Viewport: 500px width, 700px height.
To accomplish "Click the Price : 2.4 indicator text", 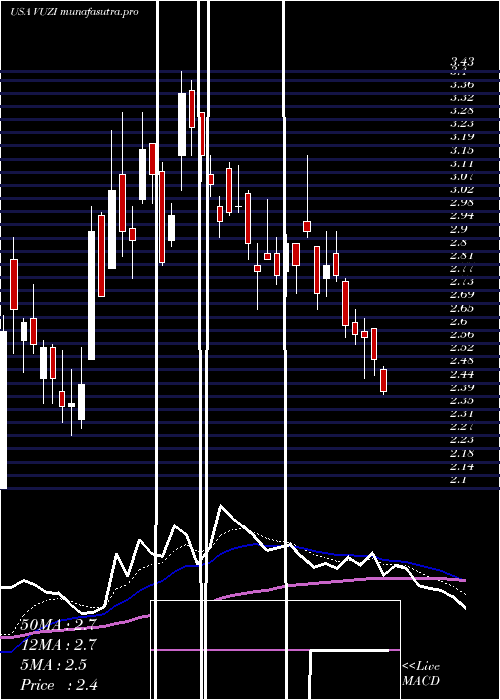I will [59, 685].
